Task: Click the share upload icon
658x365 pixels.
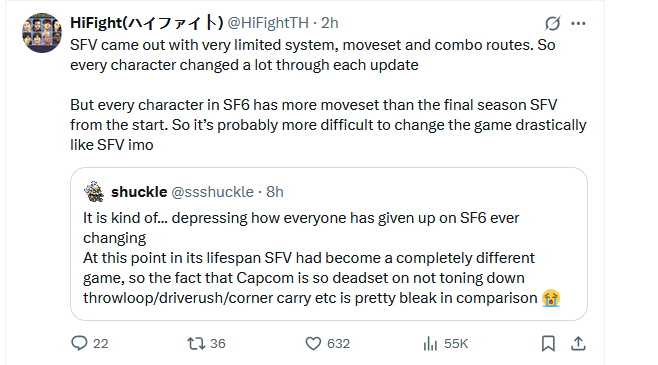Action: pos(578,343)
